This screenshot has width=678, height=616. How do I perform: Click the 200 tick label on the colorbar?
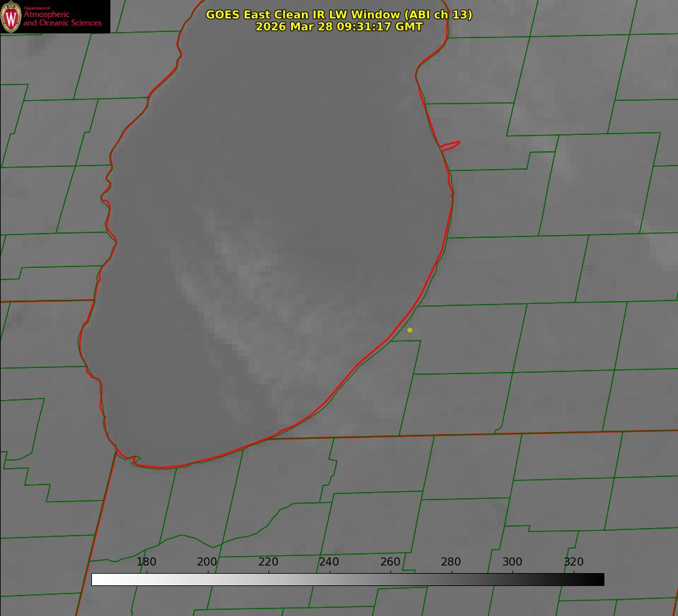(x=207, y=562)
